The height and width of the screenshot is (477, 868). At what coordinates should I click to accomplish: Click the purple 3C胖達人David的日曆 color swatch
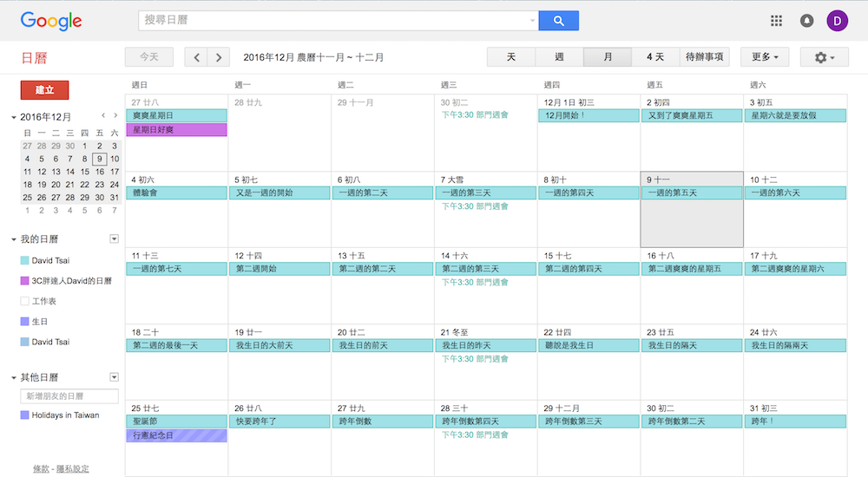coord(25,281)
